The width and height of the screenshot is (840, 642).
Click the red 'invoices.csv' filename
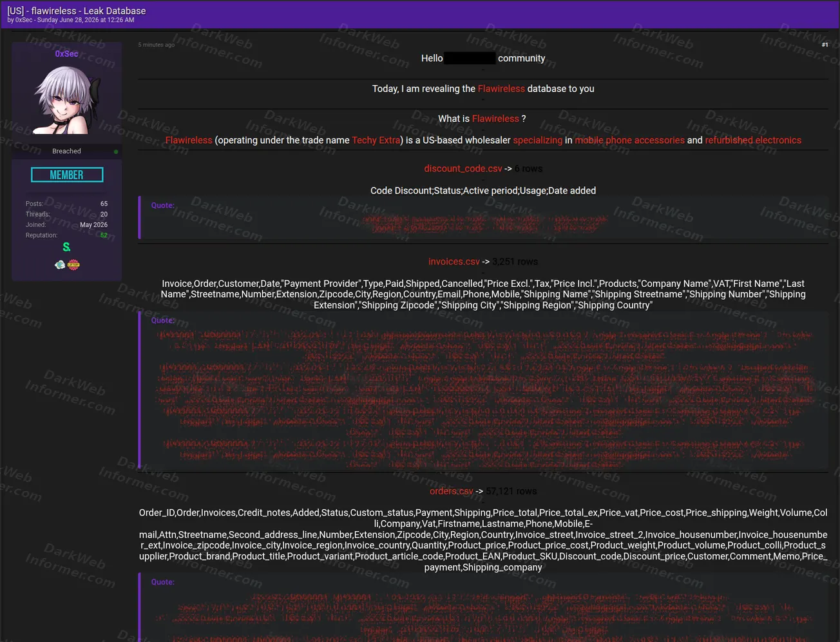tap(454, 262)
